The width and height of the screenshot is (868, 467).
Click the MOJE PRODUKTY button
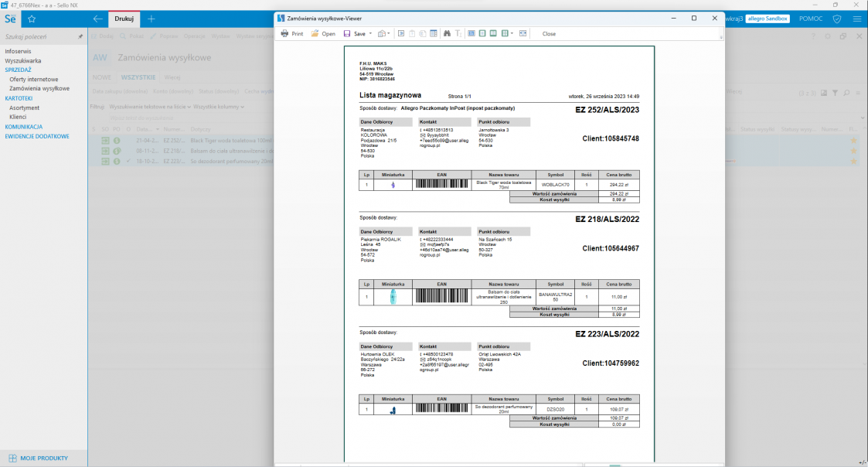pyautogui.click(x=39, y=458)
